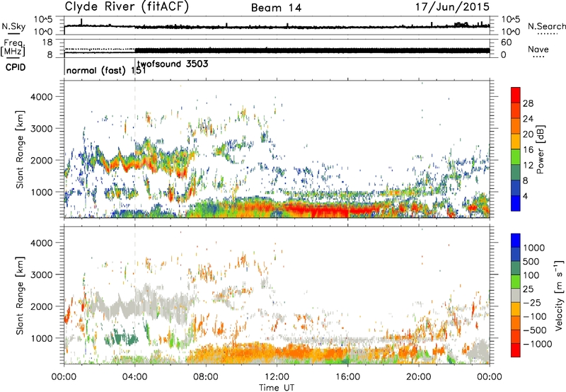The height and width of the screenshot is (392, 566).
Task: Click the "Clyde River (fitACF)" plot title
Action: pos(127,6)
